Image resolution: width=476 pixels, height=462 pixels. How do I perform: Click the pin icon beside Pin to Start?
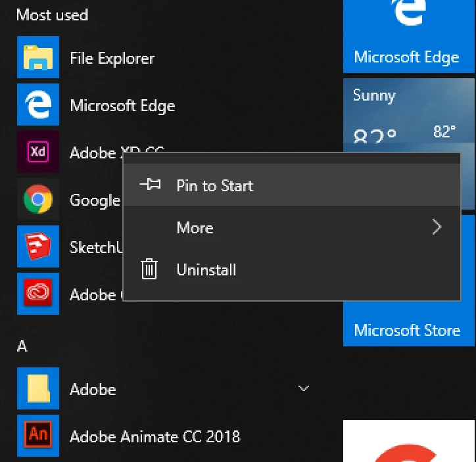click(x=150, y=185)
